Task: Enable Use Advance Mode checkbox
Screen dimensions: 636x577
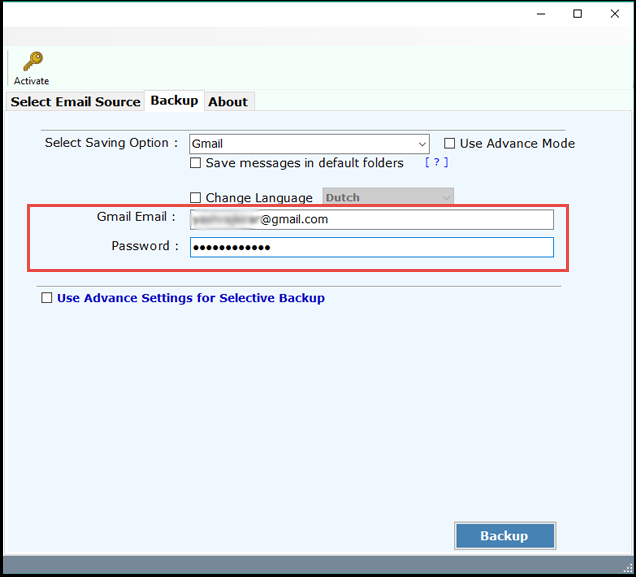Action: point(450,144)
